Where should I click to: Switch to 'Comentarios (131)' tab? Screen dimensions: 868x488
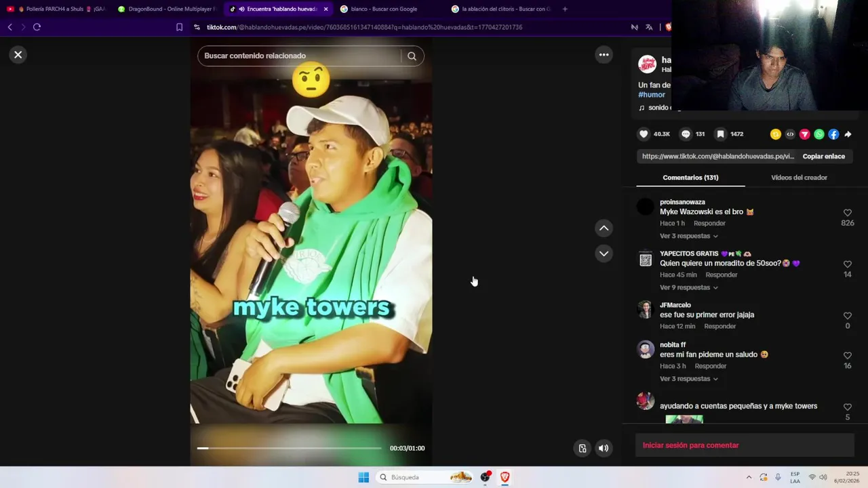(x=690, y=178)
